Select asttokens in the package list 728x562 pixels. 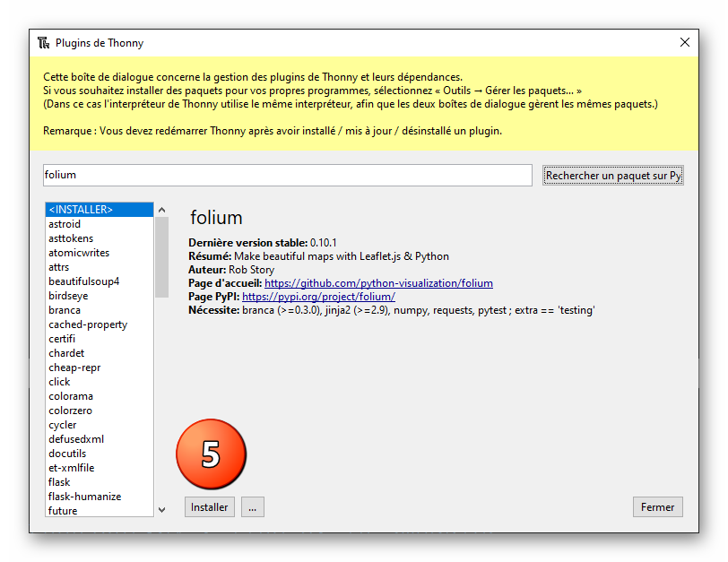pos(100,238)
